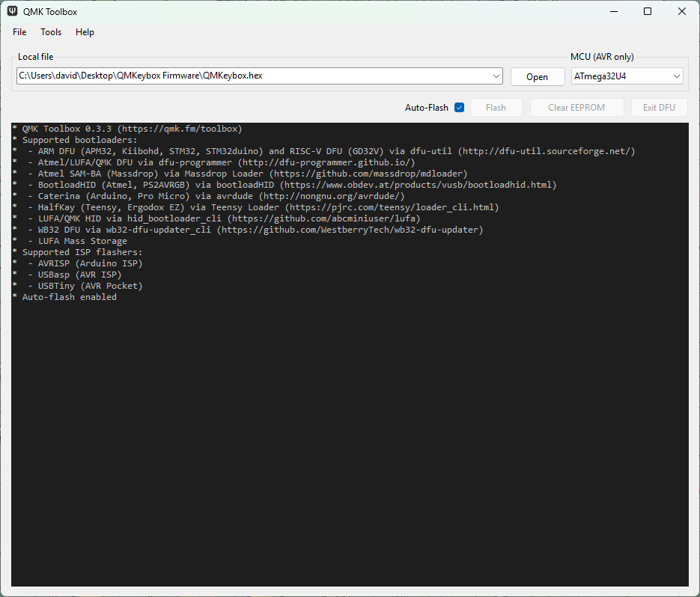The width and height of the screenshot is (700, 597).
Task: Click the QMK Toolbox app icon in title bar
Action: (12, 11)
